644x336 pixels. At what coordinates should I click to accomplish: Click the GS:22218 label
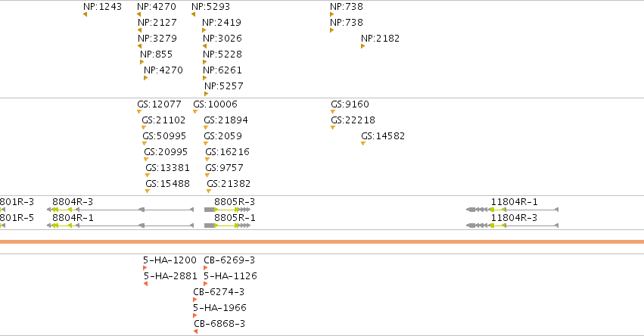tap(353, 120)
